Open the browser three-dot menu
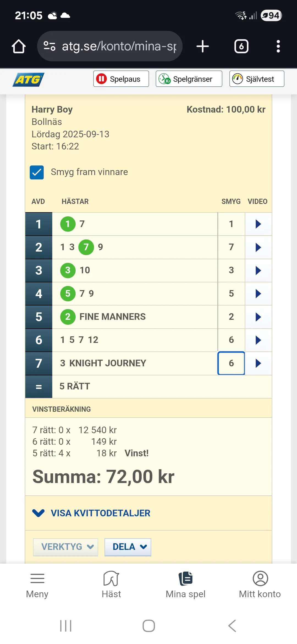The height and width of the screenshot is (644, 297). pyautogui.click(x=278, y=46)
